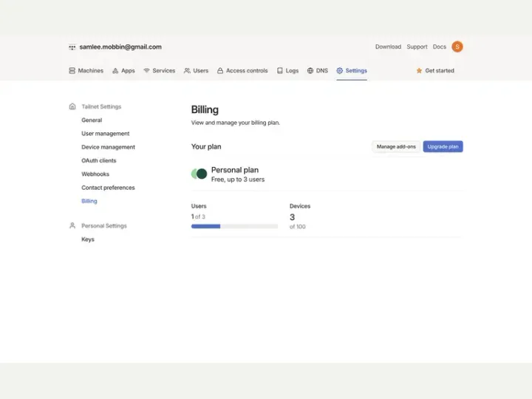Image resolution: width=532 pixels, height=399 pixels.
Task: Click the 'Your plan' heading
Action: pos(206,146)
